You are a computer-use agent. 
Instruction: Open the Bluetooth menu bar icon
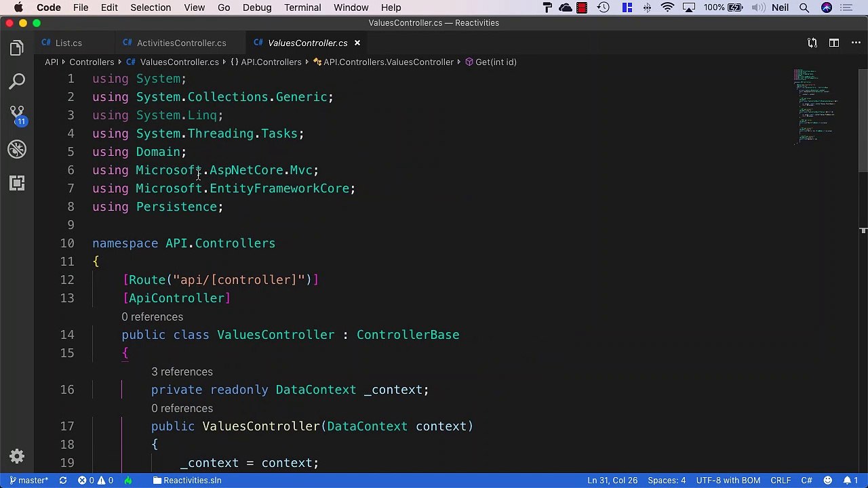coord(648,7)
